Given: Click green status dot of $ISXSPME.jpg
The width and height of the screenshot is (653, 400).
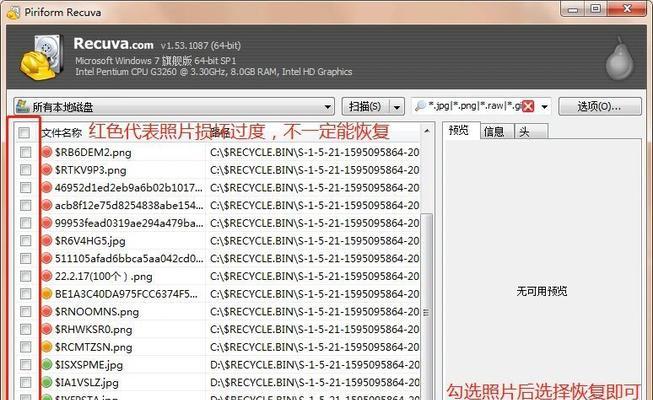Looking at the screenshot, I should pos(47,365).
